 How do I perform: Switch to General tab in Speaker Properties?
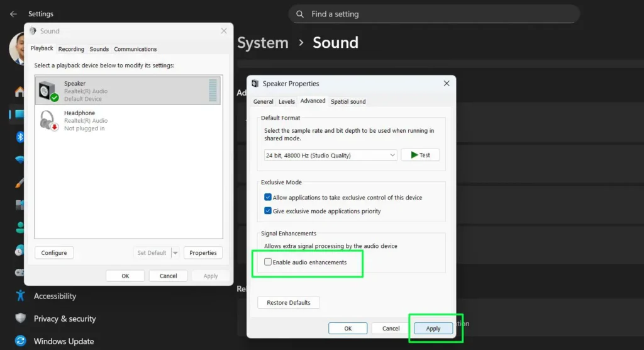[264, 101]
